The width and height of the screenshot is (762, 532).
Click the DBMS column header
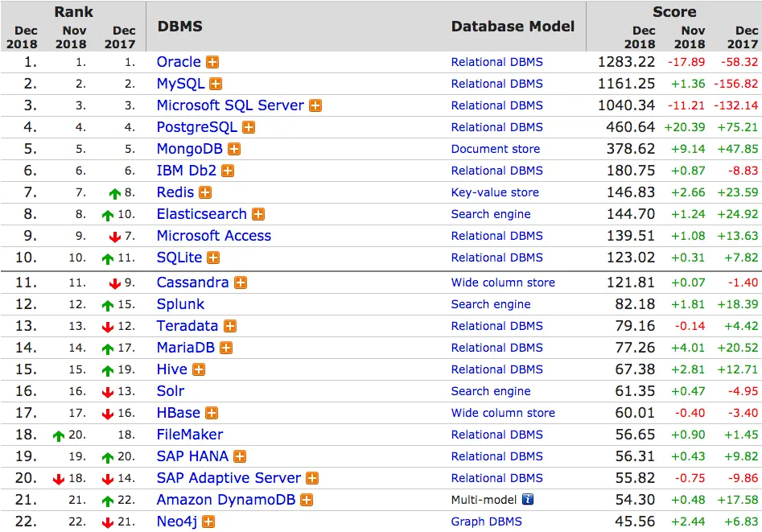pos(179,27)
